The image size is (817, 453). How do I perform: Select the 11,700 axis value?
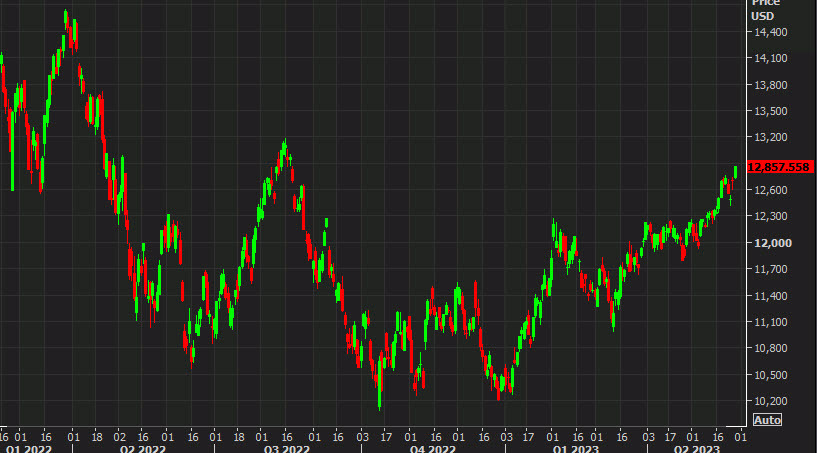coord(771,270)
